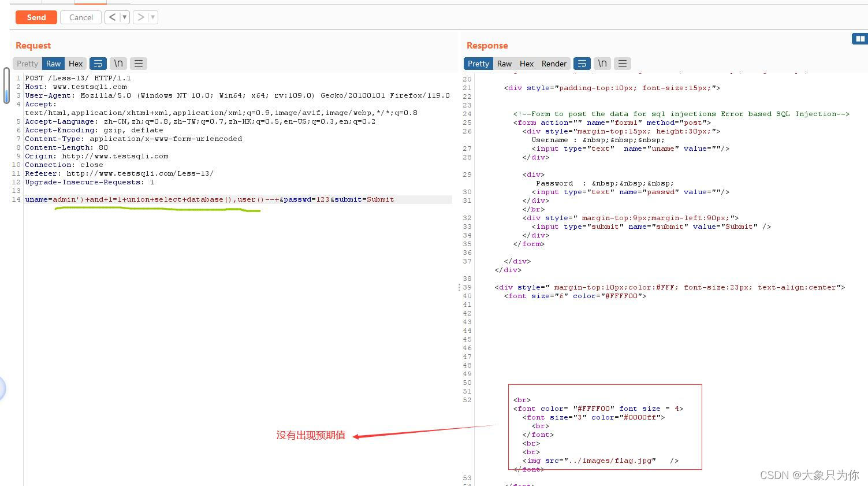
Task: Open the back history dropdown arrow
Action: pos(124,17)
